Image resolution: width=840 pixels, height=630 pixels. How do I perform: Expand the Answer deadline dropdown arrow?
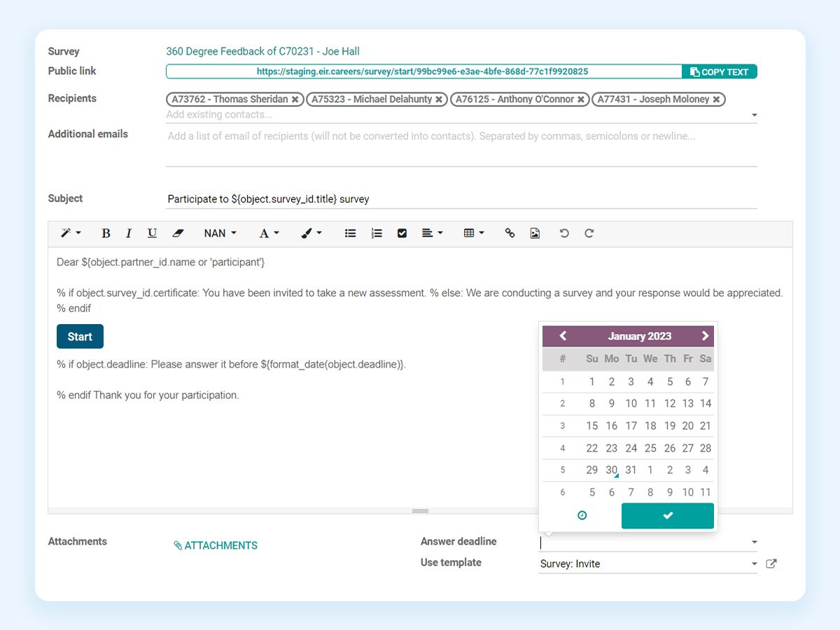pyautogui.click(x=754, y=542)
